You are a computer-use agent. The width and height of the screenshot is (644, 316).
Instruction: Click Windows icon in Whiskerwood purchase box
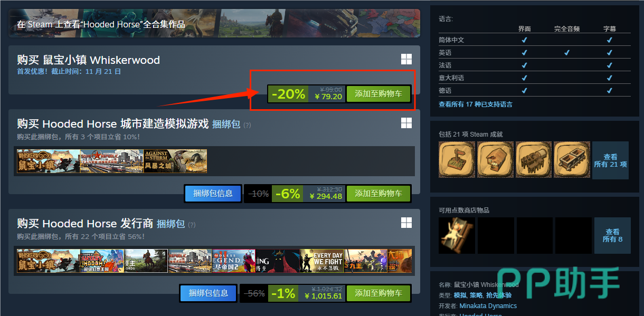click(x=406, y=59)
